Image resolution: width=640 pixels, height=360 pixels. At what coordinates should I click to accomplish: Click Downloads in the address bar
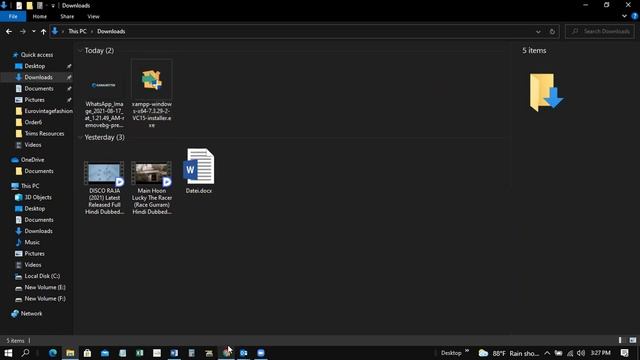click(111, 31)
